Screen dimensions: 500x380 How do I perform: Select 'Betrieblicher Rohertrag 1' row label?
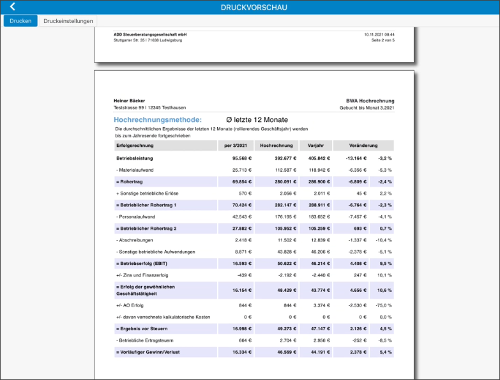pyautogui.click(x=146, y=205)
